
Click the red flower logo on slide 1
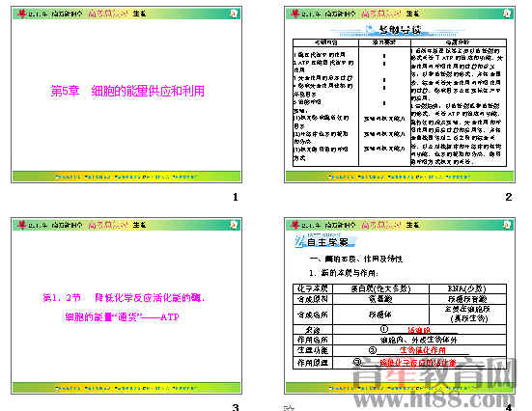(x=22, y=14)
